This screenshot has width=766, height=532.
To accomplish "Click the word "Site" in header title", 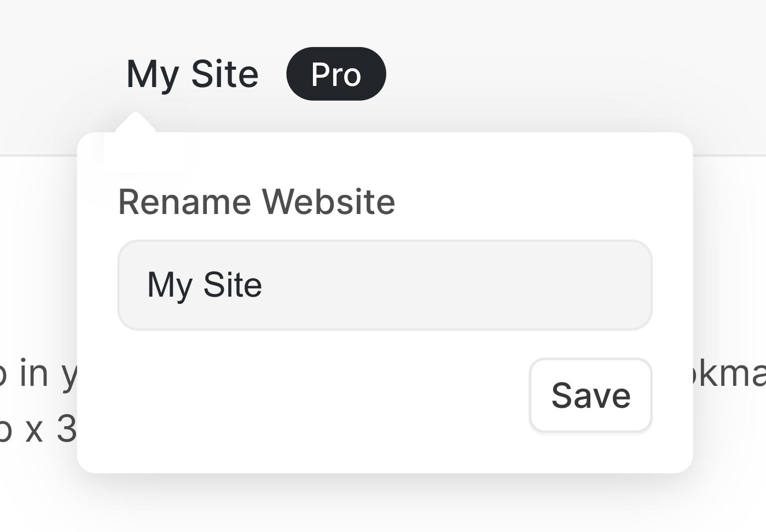I will point(224,74).
